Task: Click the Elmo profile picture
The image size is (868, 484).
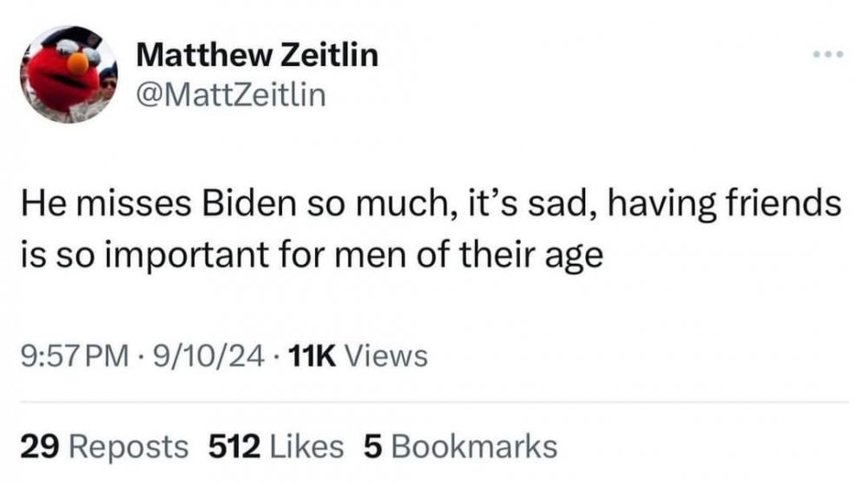Action: click(68, 74)
